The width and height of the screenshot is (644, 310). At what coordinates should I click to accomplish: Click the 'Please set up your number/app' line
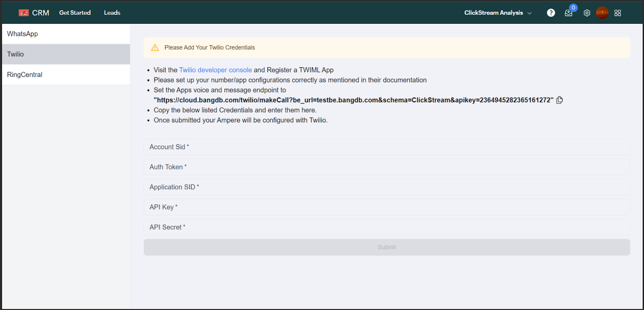pos(290,80)
